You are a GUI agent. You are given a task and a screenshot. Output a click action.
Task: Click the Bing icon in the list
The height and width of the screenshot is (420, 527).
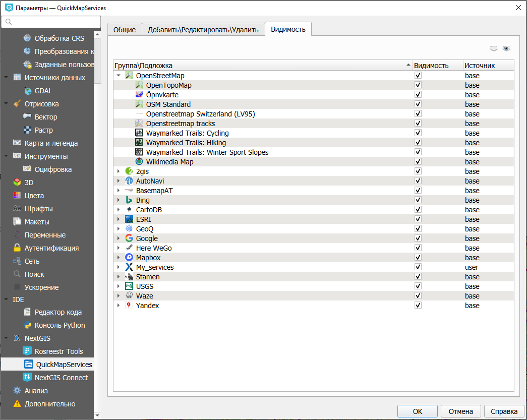tap(129, 200)
